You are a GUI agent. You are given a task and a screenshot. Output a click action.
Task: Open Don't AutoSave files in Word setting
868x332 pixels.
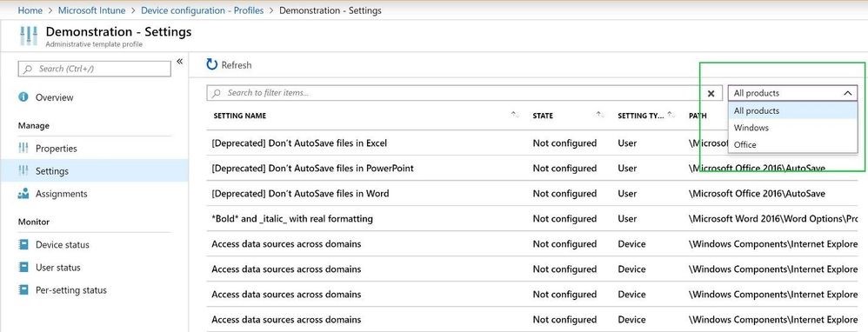click(300, 193)
